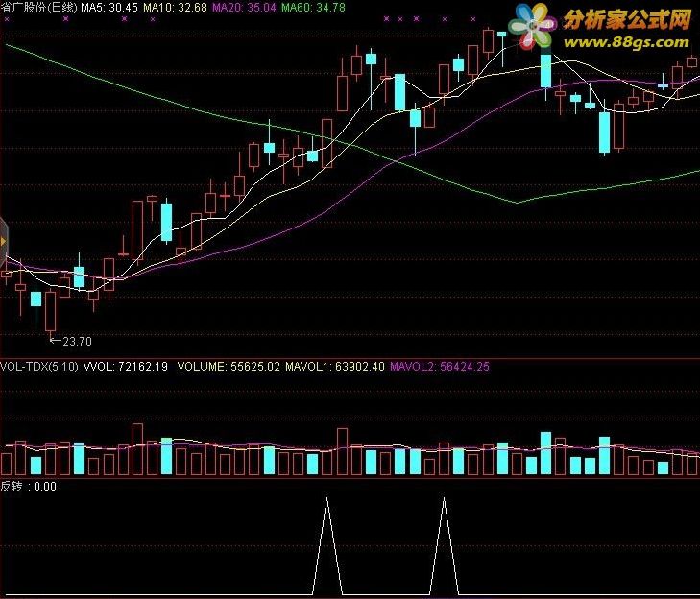Select the MA5: 30.45 indicator label
The width and height of the screenshot is (700, 599).
coord(109,7)
